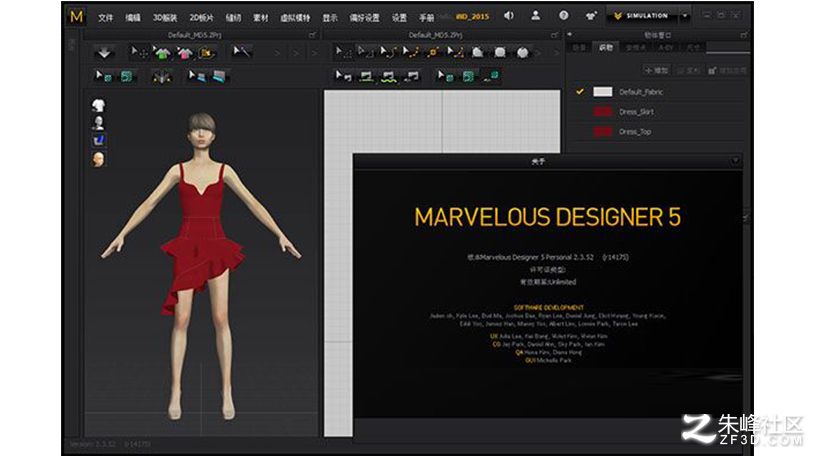Screen dimensions: 815x456
Task: Click the Simulate down-arrow tool in 3D toolbar
Action: click(104, 53)
